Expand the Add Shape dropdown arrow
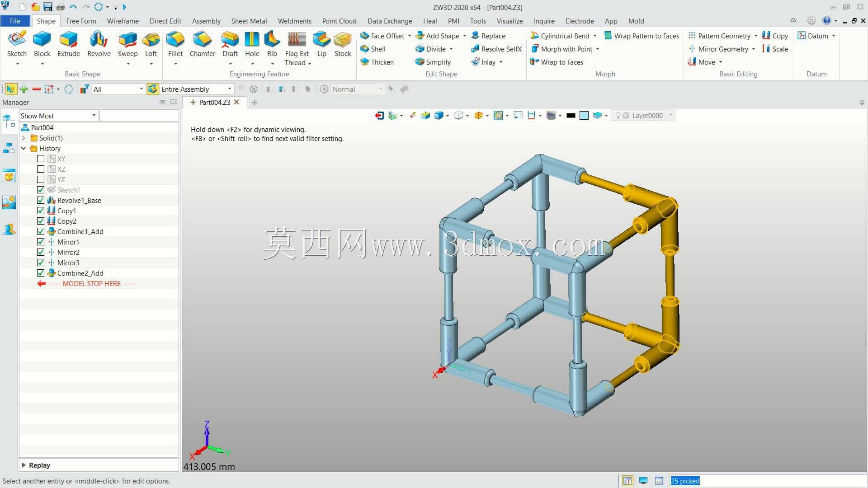The width and height of the screenshot is (868, 488). pos(464,36)
